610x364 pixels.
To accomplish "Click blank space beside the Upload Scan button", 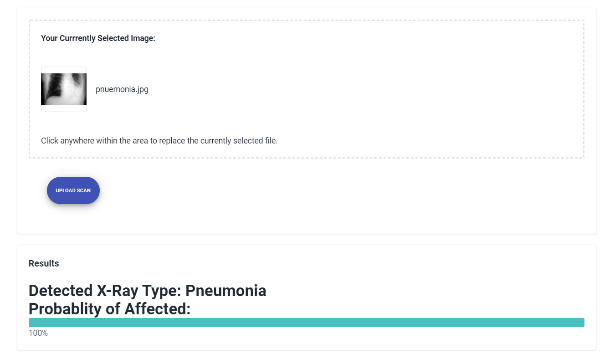I will 273,191.
